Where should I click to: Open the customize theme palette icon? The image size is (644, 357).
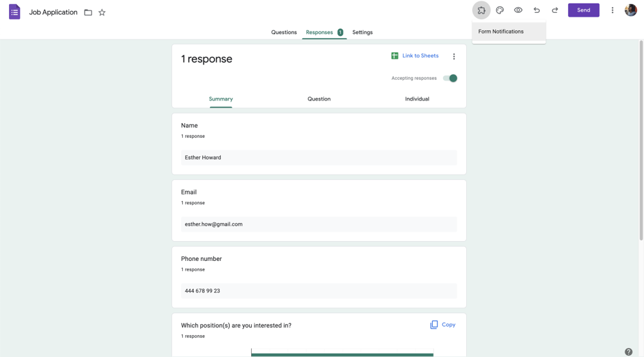(500, 10)
